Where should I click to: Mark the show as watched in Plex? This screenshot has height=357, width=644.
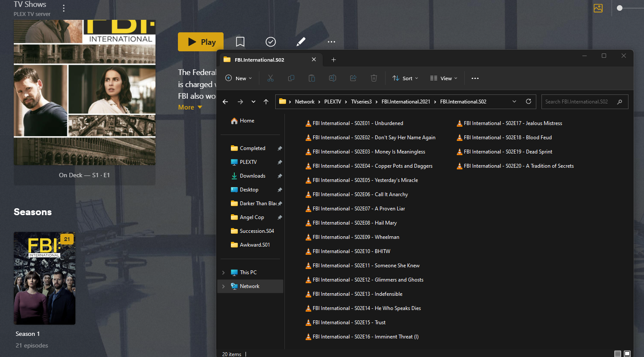(271, 42)
